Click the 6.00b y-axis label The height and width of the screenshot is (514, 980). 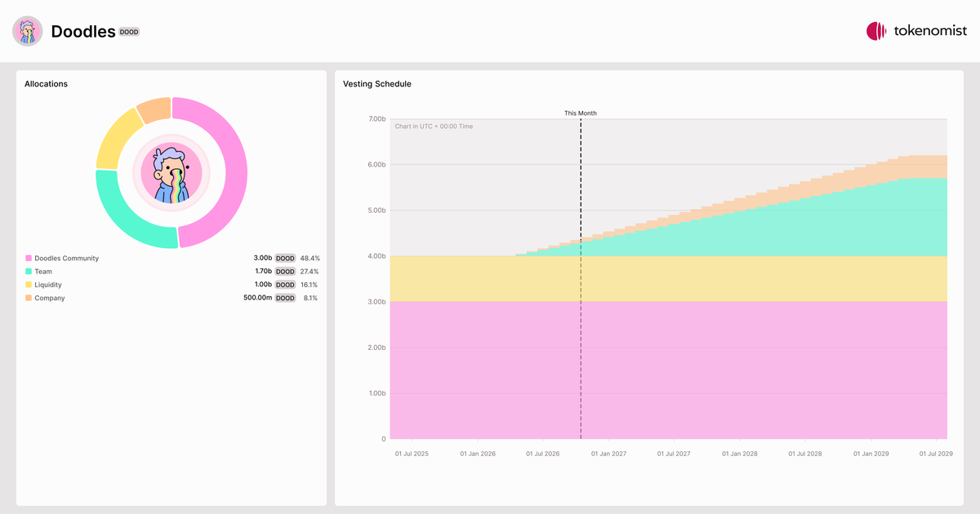pos(376,165)
